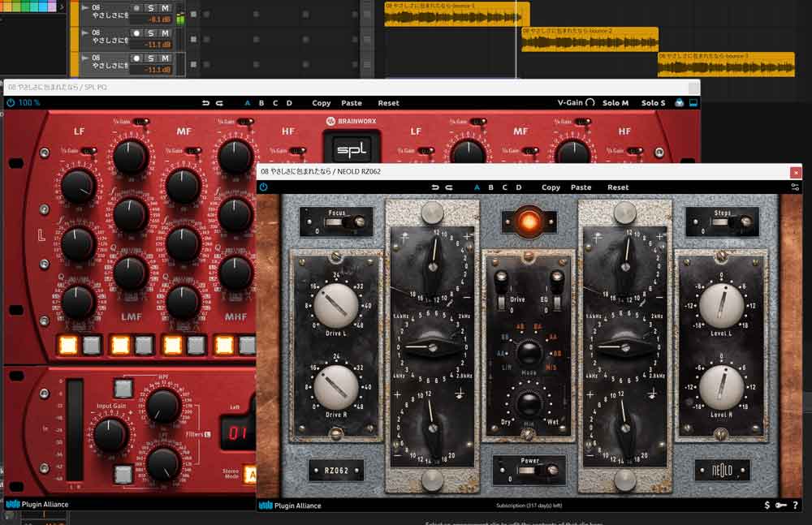
Task: Select preset slot D in SPL PQ toolbar
Action: [x=289, y=103]
